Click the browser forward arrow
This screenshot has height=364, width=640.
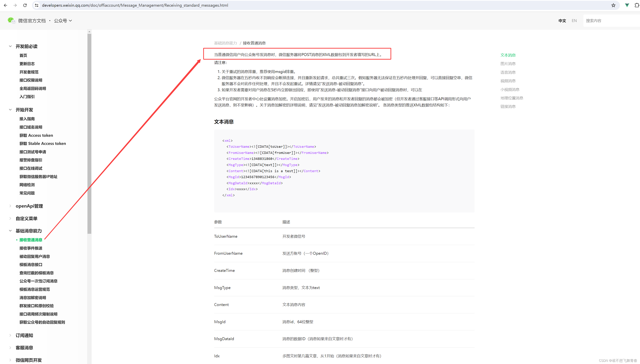[x=15, y=5]
